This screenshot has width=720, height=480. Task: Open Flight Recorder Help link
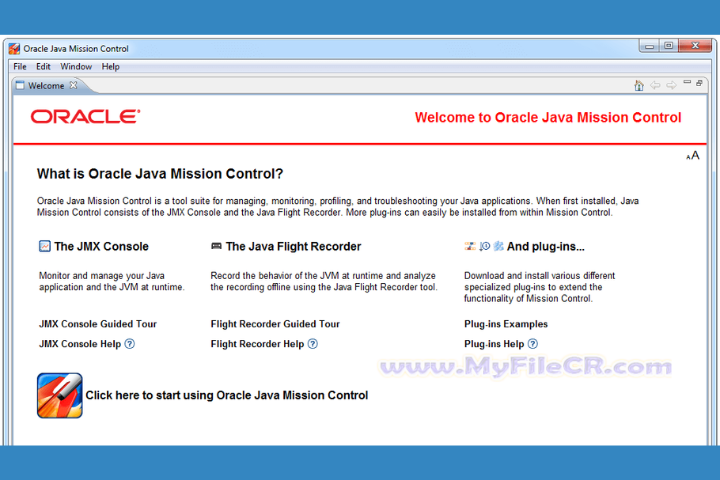point(257,344)
